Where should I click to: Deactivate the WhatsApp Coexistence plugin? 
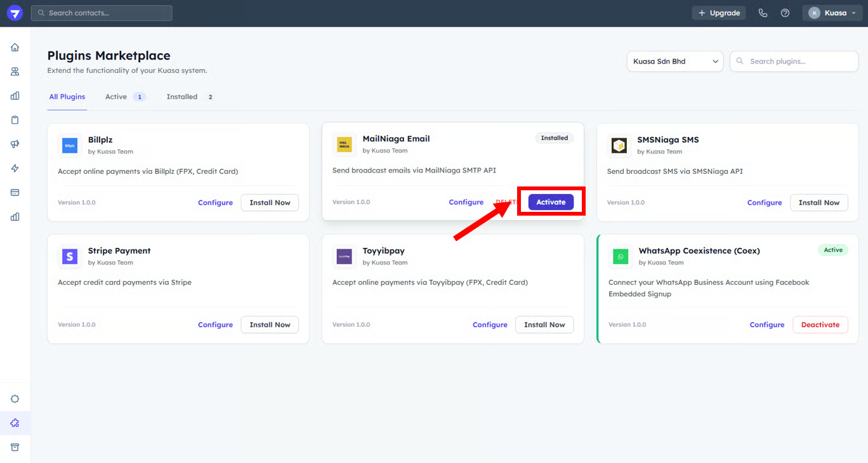coord(820,325)
